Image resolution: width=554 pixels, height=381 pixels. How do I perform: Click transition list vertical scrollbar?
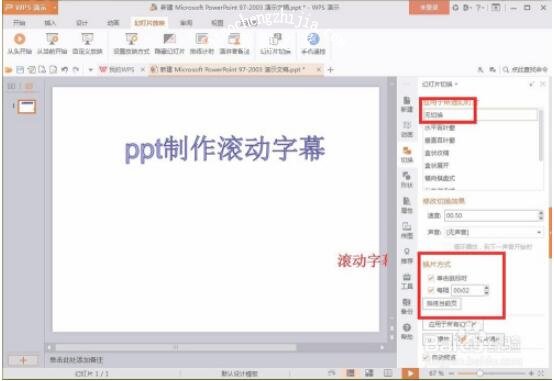[x=540, y=135]
